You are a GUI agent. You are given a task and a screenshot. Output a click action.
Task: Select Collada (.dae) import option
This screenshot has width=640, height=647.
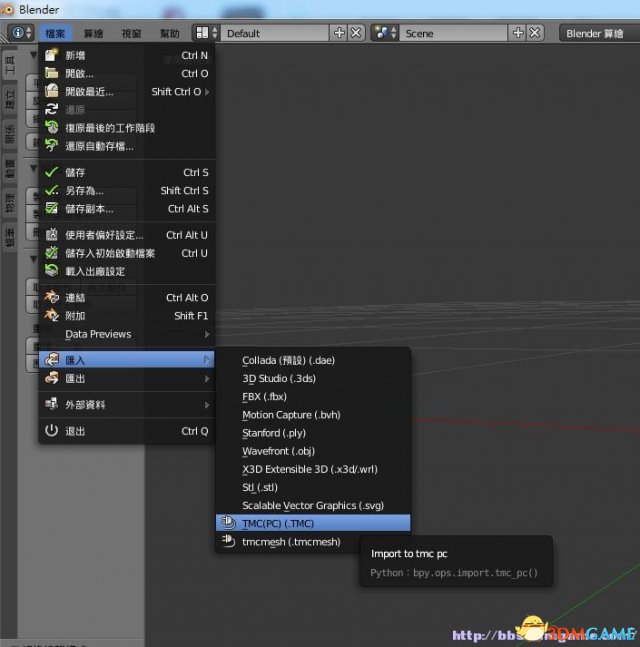pos(313,360)
